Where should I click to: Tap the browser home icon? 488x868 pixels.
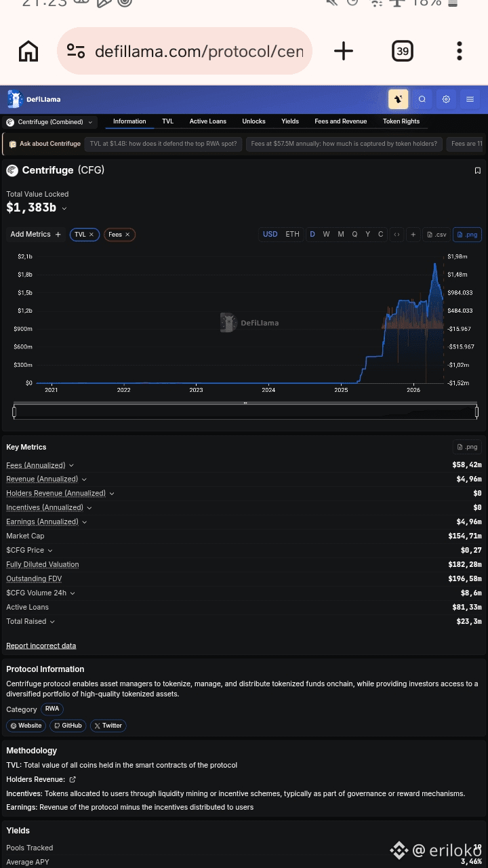pyautogui.click(x=28, y=51)
